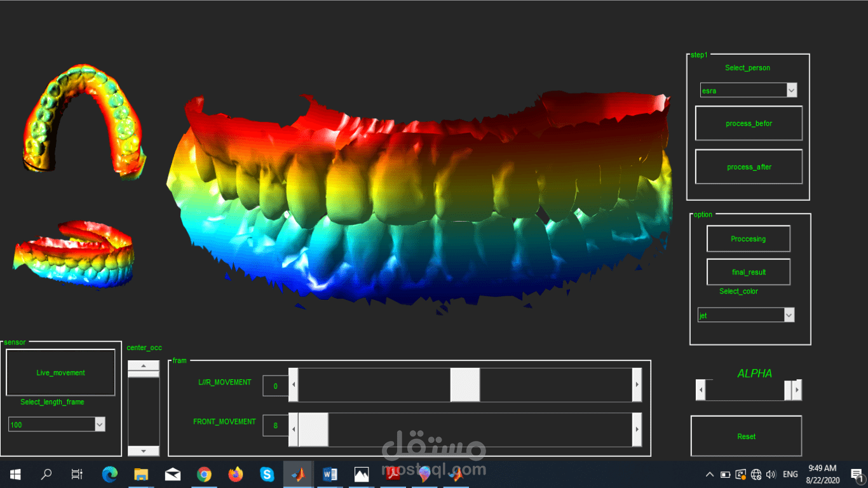Click the process_after button
This screenshot has height=488, width=868.
coord(749,166)
